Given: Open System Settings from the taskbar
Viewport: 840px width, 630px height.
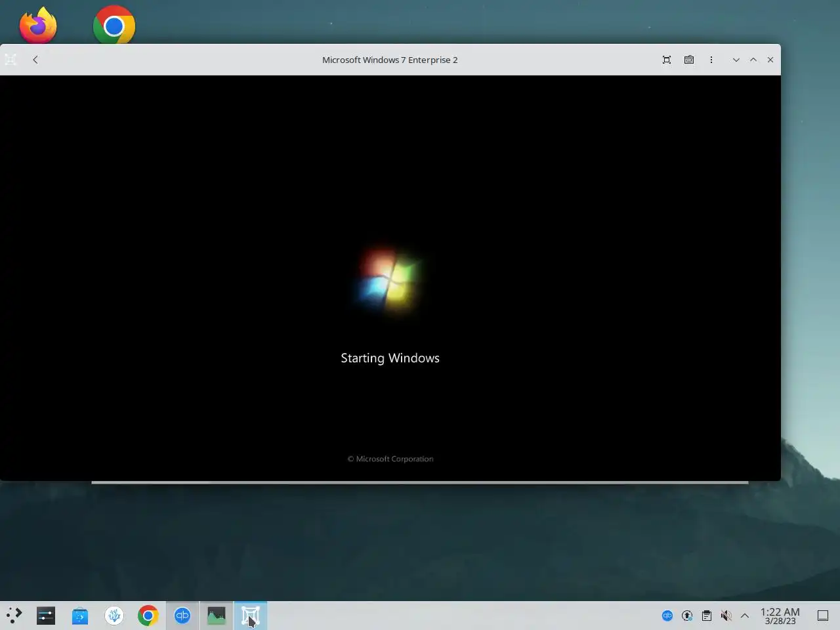Looking at the screenshot, I should point(46,616).
